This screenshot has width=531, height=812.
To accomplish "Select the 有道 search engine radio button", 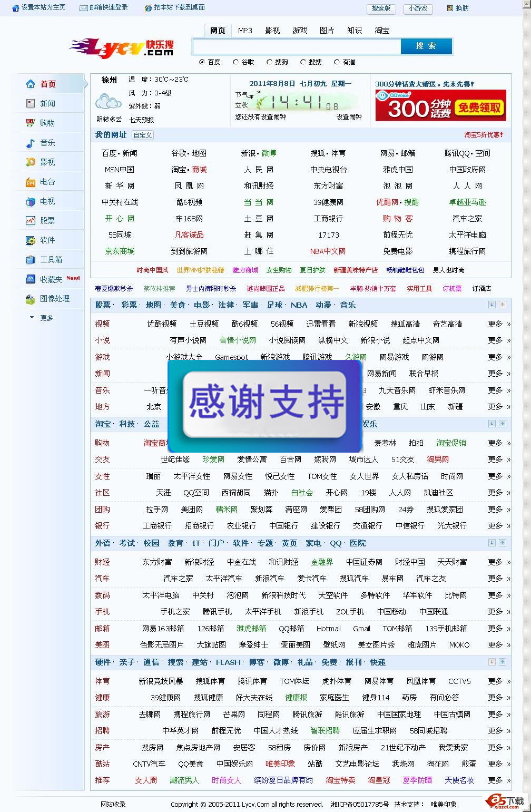I will (x=337, y=62).
